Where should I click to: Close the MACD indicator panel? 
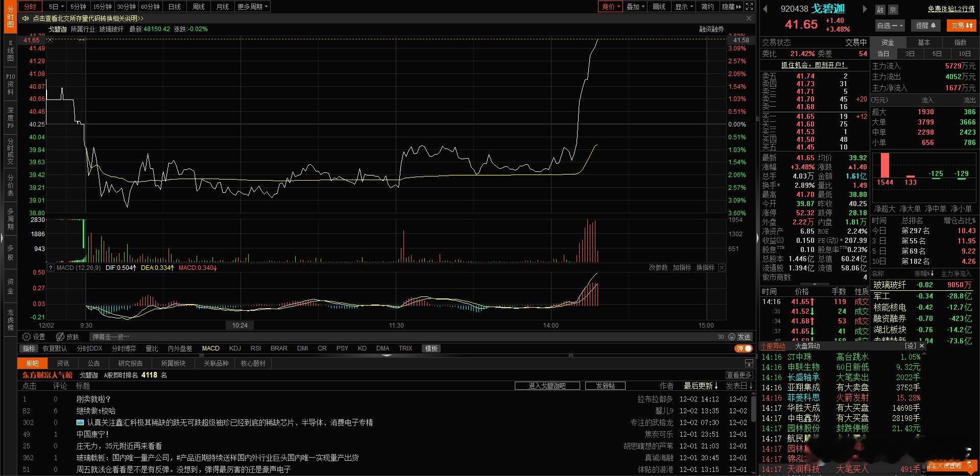click(x=722, y=267)
